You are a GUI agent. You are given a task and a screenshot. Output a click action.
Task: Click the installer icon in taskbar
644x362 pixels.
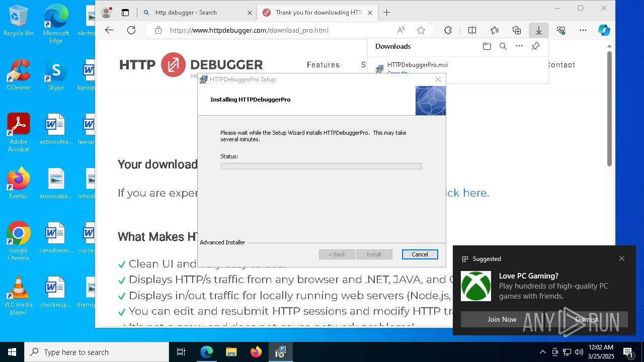pos(280,352)
